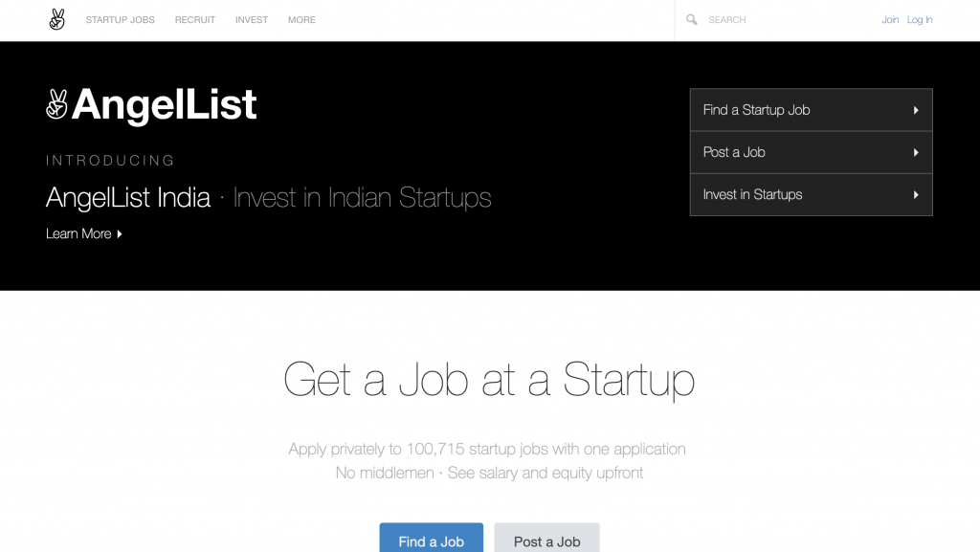Screen dimensions: 980x552
Task: Click the blue Find a Job button
Action: 432,539
